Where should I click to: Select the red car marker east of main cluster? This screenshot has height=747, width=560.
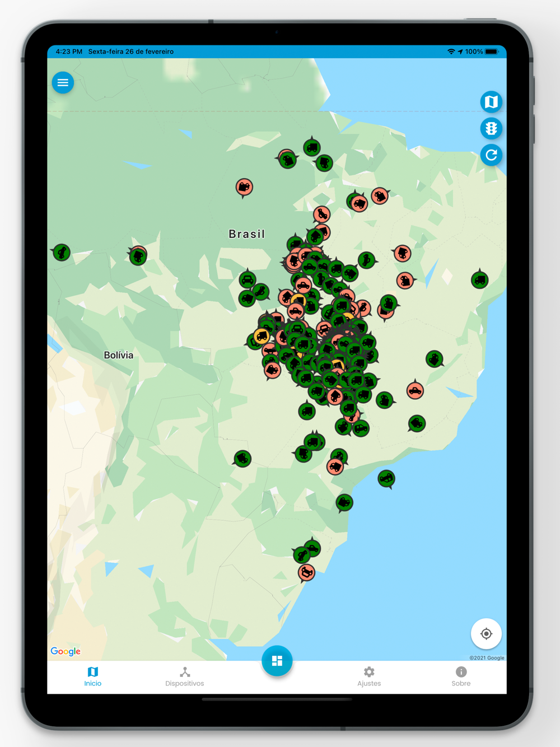click(x=415, y=390)
